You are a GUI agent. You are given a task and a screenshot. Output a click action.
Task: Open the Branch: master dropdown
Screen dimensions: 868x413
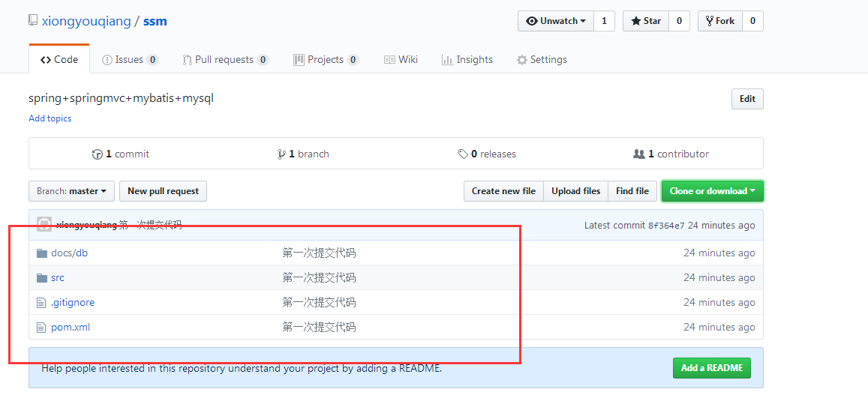click(71, 190)
